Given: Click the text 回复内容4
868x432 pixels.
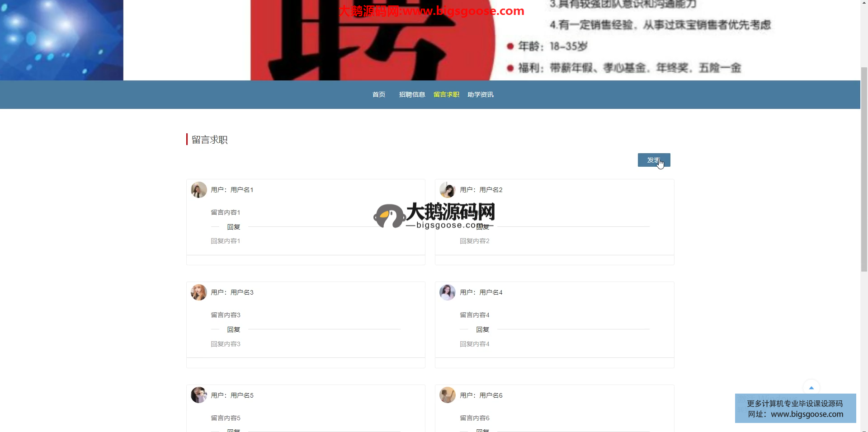Looking at the screenshot, I should click(474, 344).
